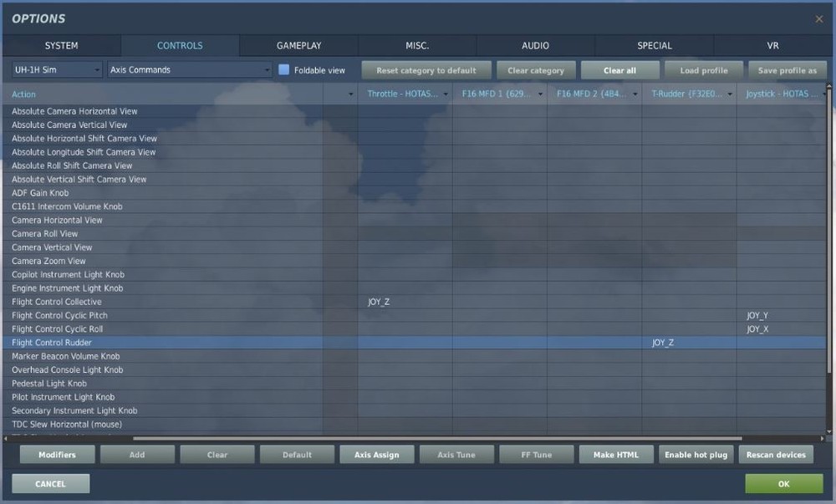Open the AUDIO settings tab
836x504 pixels.
(534, 45)
